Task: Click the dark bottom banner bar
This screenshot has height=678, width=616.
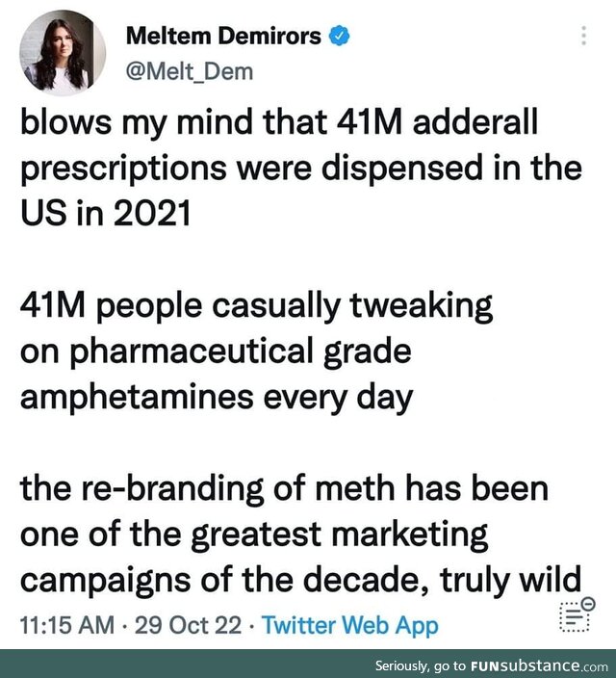Action: tap(308, 664)
